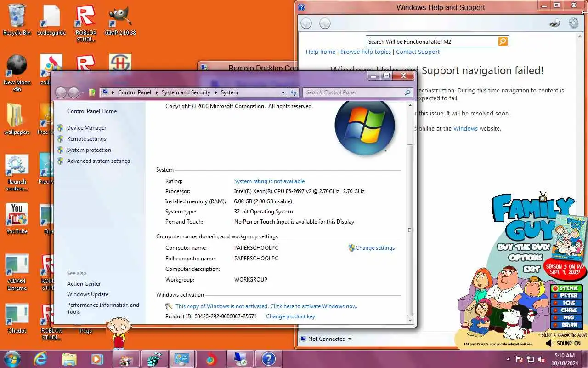Screen dimensions: 588x368
Task: Click the activate Windows now link
Action: (266, 306)
